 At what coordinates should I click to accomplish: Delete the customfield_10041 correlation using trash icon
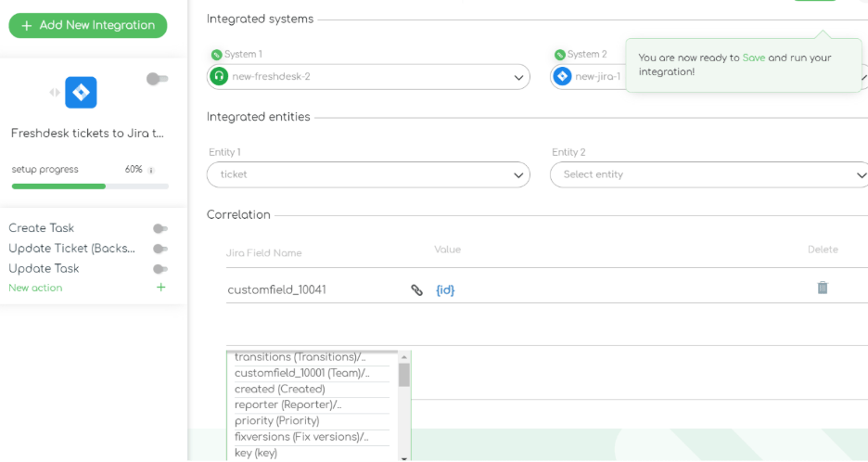pyautogui.click(x=823, y=288)
